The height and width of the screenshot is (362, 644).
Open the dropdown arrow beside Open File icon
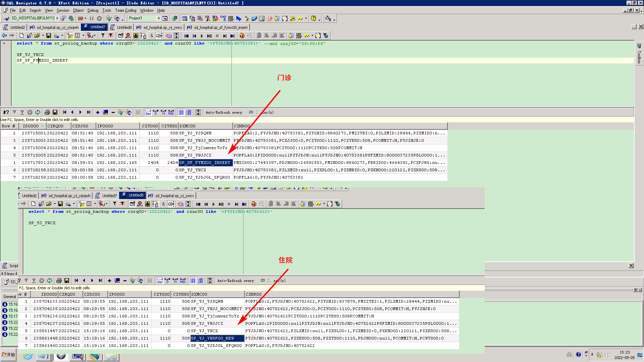pyautogui.click(x=43, y=36)
